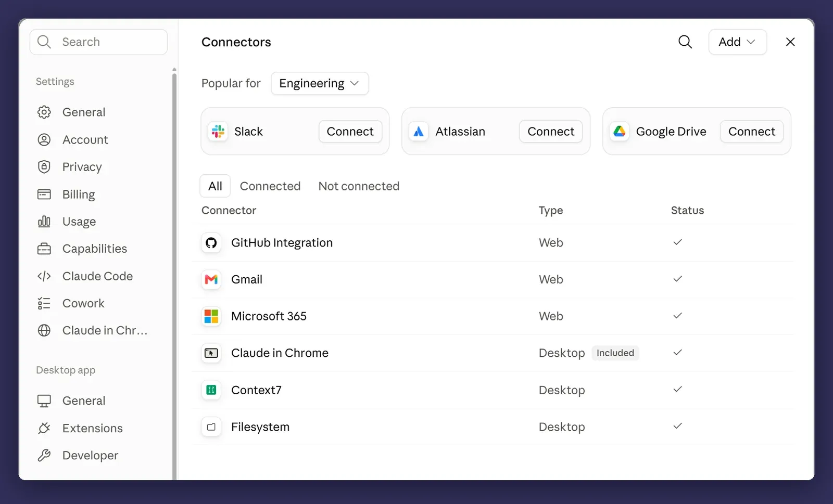This screenshot has width=833, height=504.
Task: Open Usage settings
Action: tap(79, 222)
